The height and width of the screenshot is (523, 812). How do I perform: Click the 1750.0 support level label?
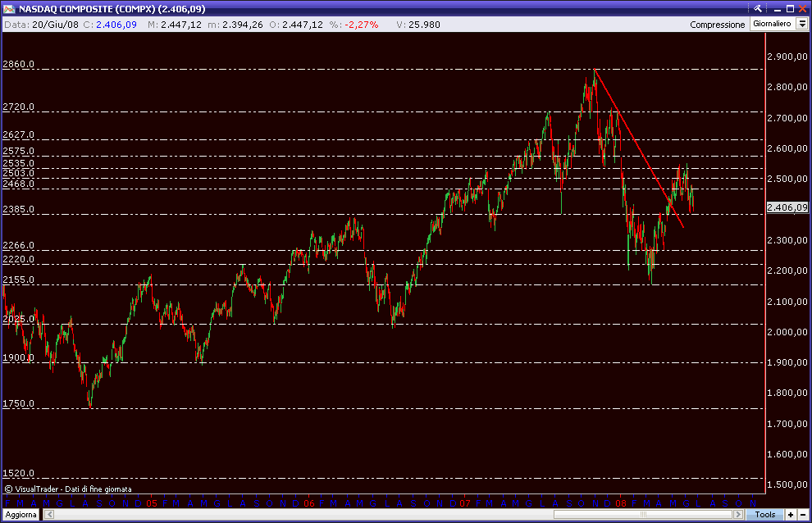(x=18, y=403)
